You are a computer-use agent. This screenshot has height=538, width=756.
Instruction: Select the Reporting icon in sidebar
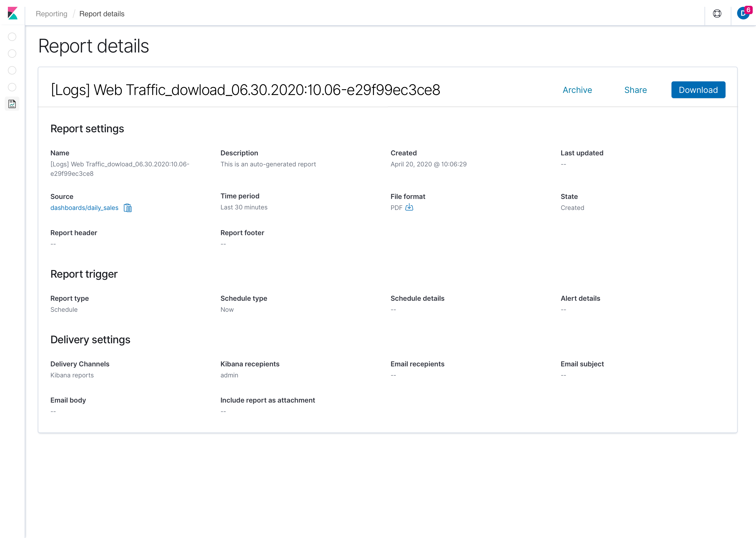point(12,104)
